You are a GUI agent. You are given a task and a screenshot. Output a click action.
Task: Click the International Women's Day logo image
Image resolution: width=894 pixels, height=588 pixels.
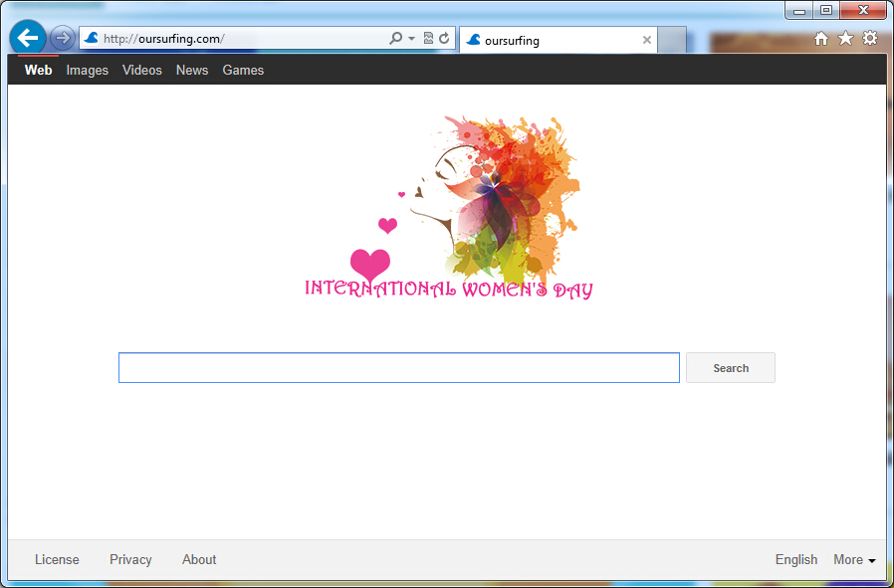pos(449,207)
